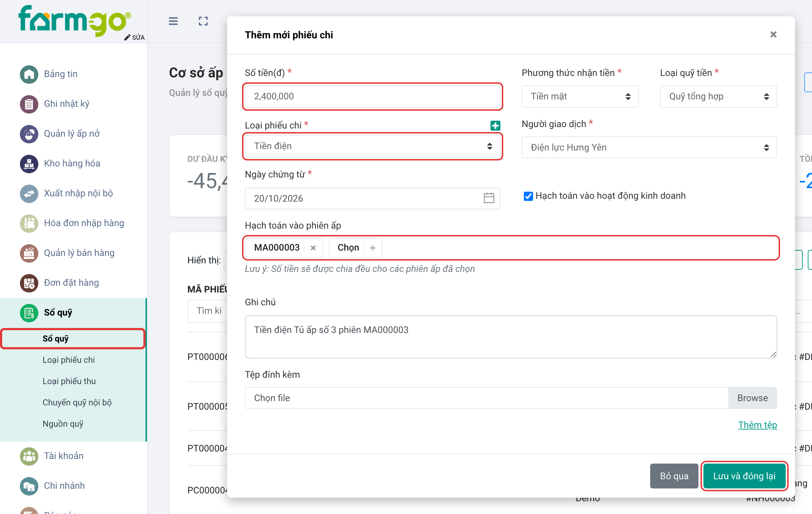Click the Xuất nhập nội bộ arrows icon

(29, 193)
